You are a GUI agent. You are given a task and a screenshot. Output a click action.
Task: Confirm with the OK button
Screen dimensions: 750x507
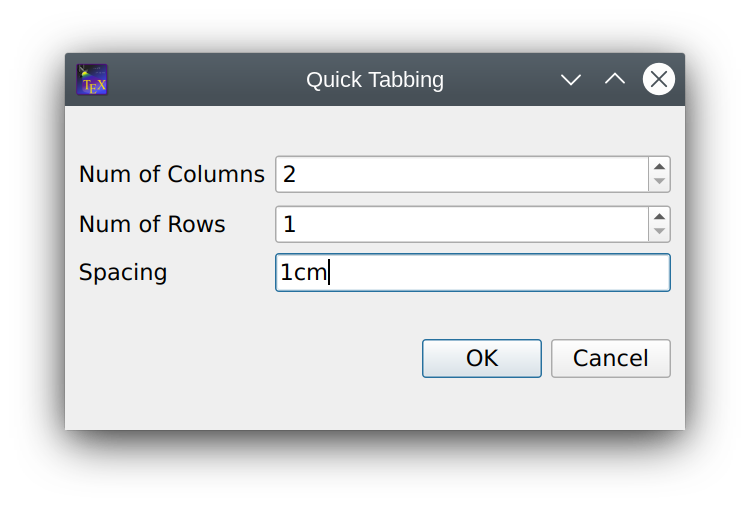[x=481, y=358]
